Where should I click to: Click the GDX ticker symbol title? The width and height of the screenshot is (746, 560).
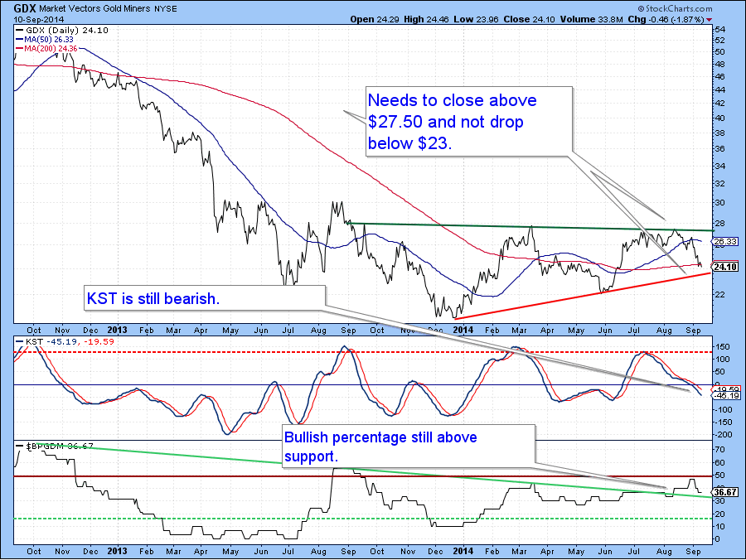coord(25,8)
